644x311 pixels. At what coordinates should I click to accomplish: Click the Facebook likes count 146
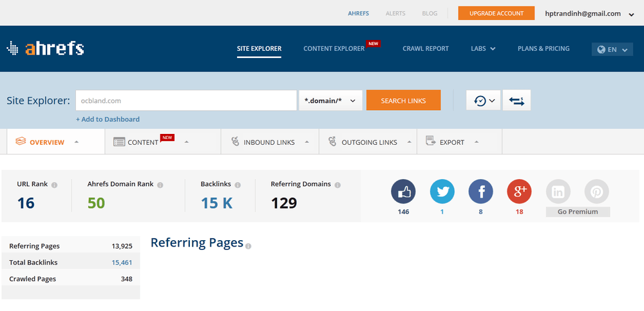point(403,212)
